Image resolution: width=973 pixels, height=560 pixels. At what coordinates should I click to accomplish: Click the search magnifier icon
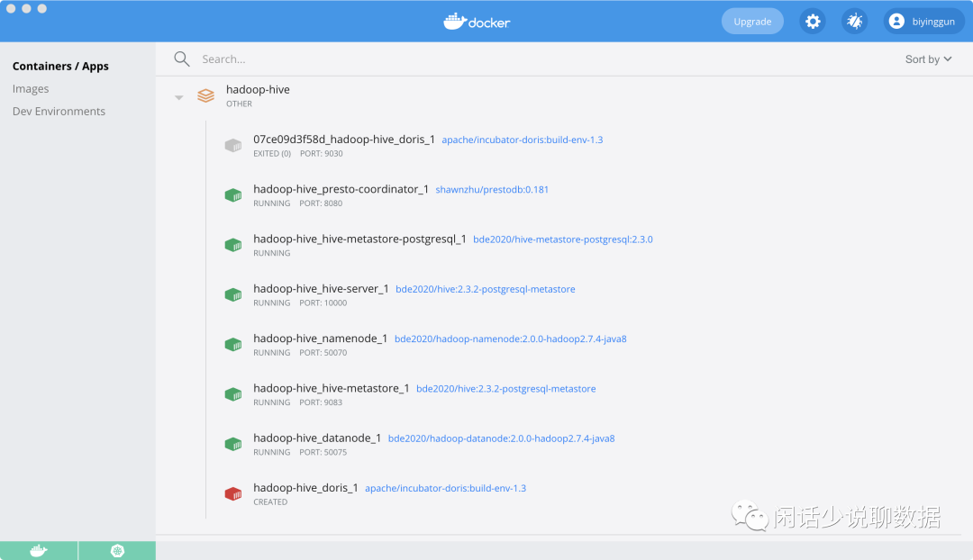(182, 59)
